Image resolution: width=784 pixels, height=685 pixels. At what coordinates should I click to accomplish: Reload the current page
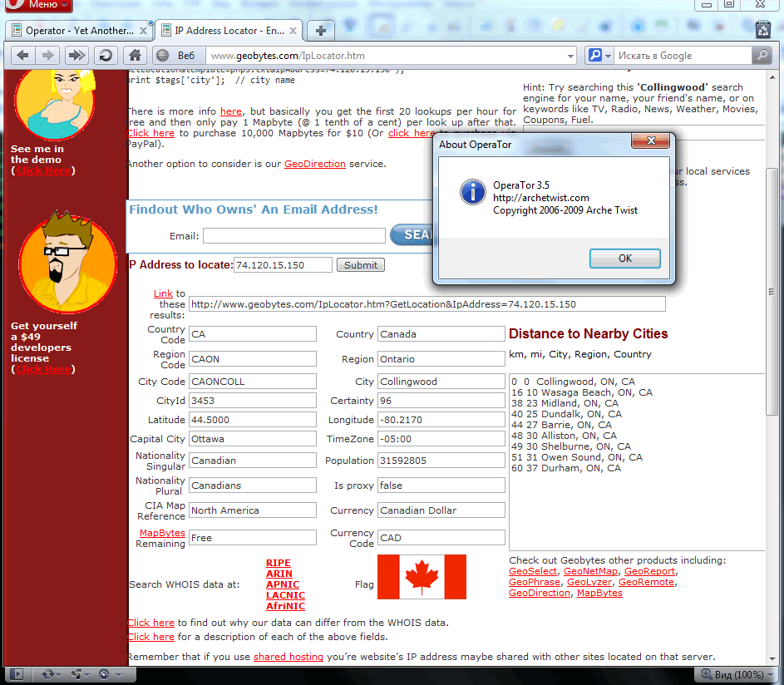(105, 56)
